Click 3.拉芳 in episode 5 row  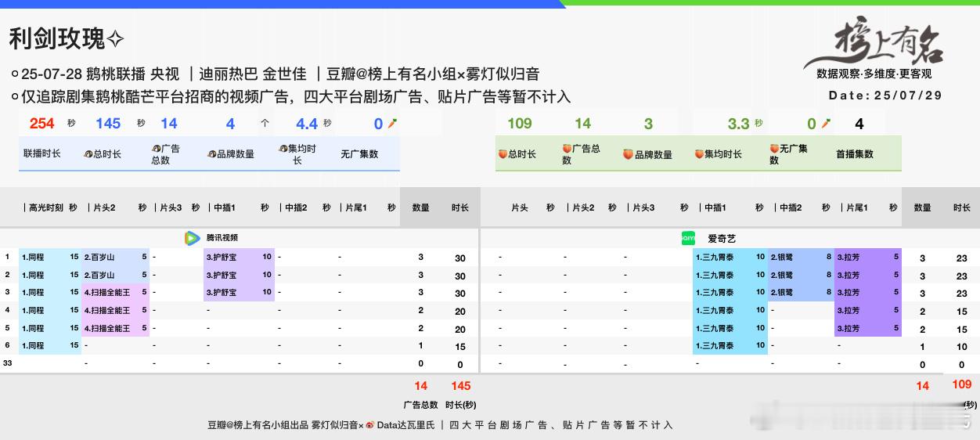(x=848, y=329)
